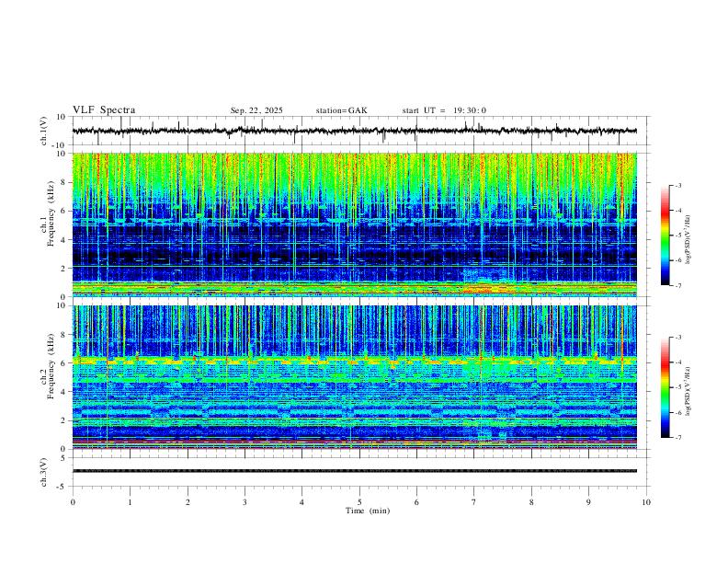The width and height of the screenshot is (728, 563).
Task: Select the "start UT = 19:30:0" header text
Action: [444, 110]
